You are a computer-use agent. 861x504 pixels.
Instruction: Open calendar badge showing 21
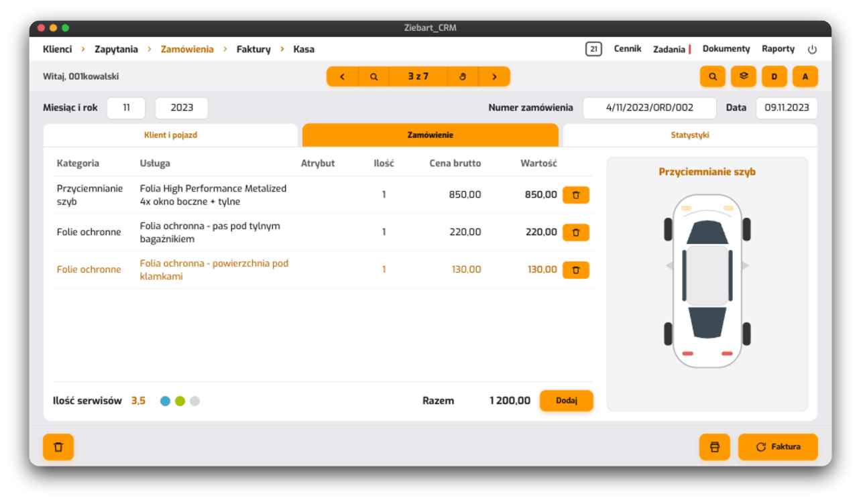(593, 49)
